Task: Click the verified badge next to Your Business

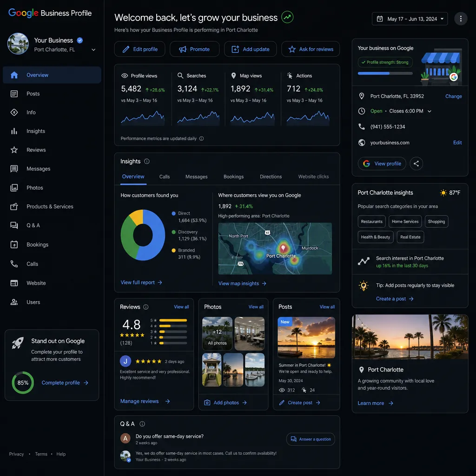Action: (80, 40)
